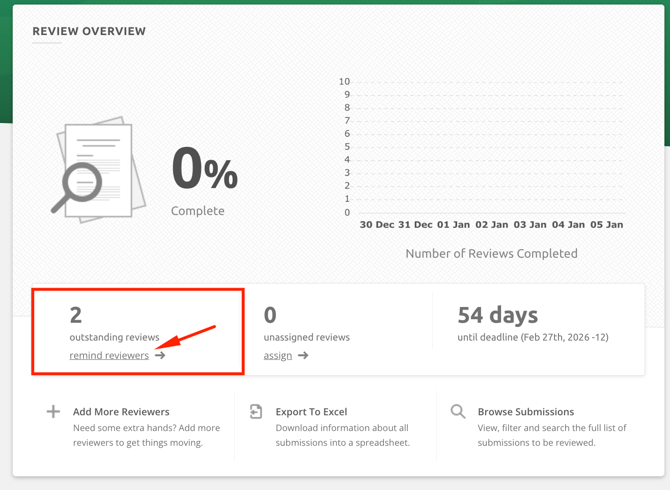Click the Number of Reviews Completed chart label
Image resolution: width=670 pixels, height=490 pixels.
tap(491, 253)
